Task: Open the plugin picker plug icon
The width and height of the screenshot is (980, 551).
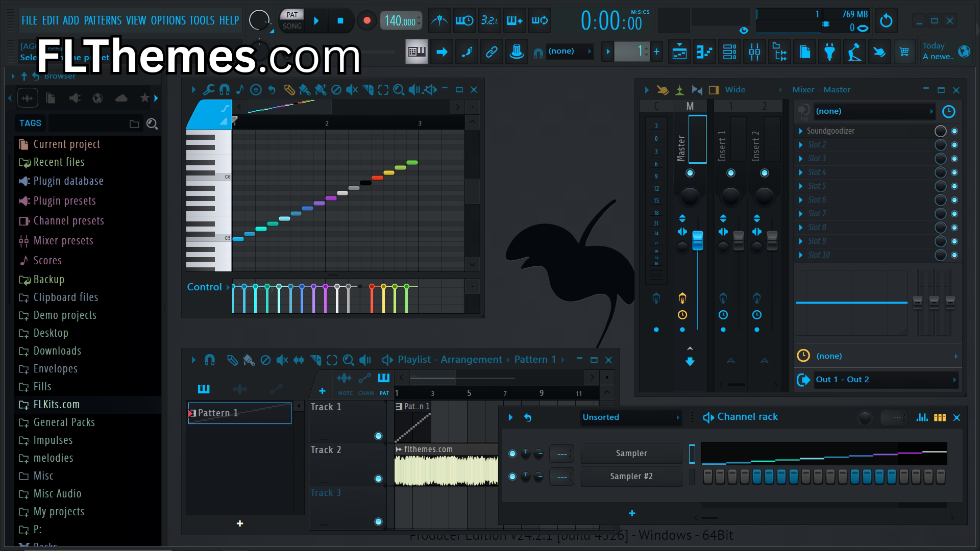Action: pos(829,52)
